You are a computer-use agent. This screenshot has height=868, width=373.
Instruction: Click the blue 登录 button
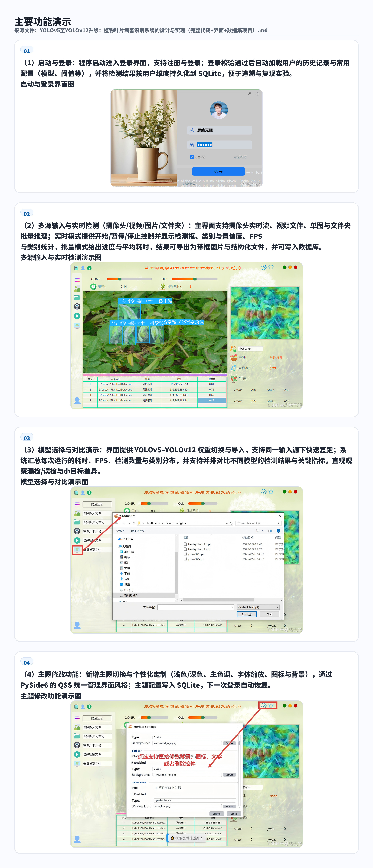click(x=218, y=171)
